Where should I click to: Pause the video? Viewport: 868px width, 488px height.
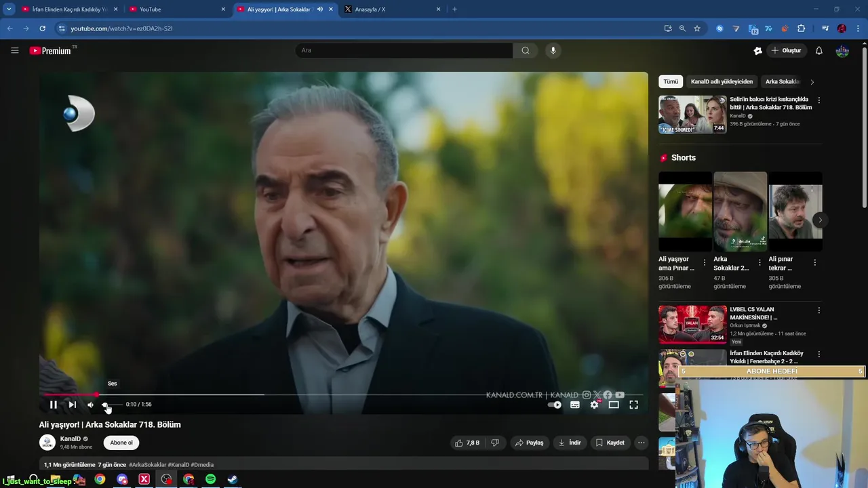coord(53,405)
